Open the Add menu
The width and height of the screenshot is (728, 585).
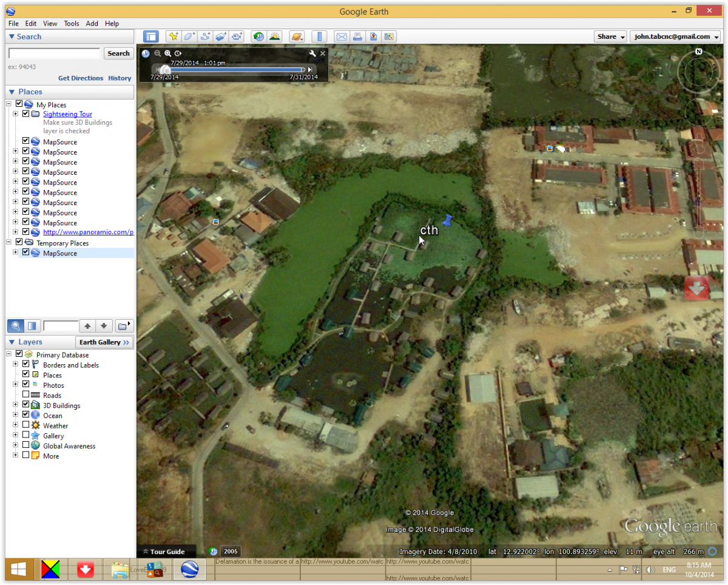tap(92, 24)
